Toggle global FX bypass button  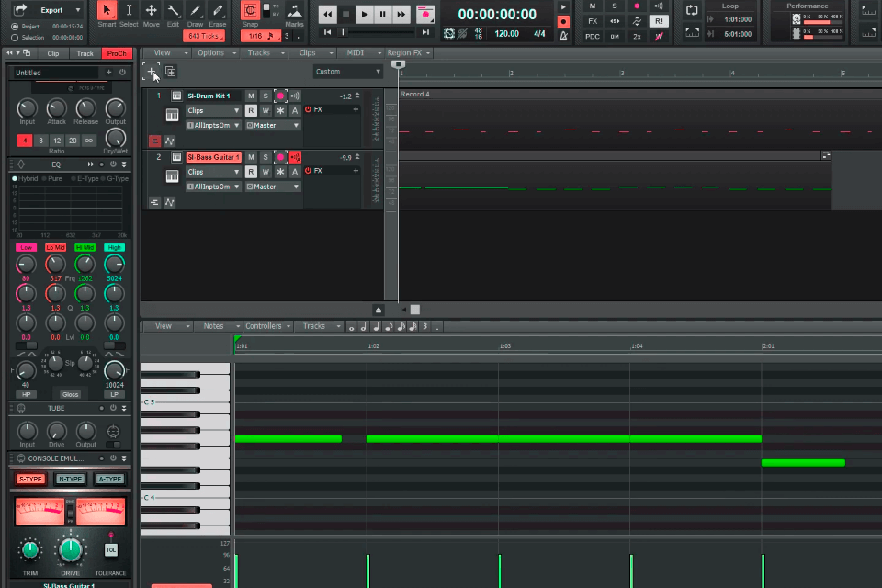tap(593, 21)
